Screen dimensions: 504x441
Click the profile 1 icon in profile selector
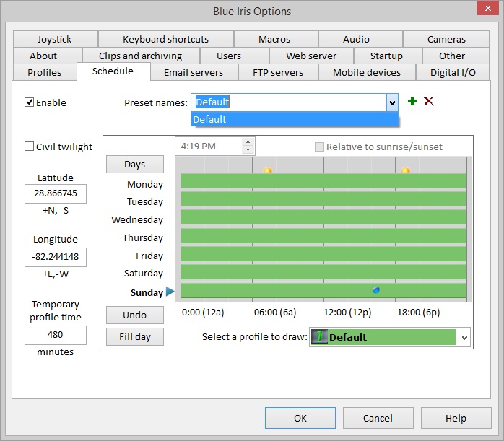[x=319, y=337]
